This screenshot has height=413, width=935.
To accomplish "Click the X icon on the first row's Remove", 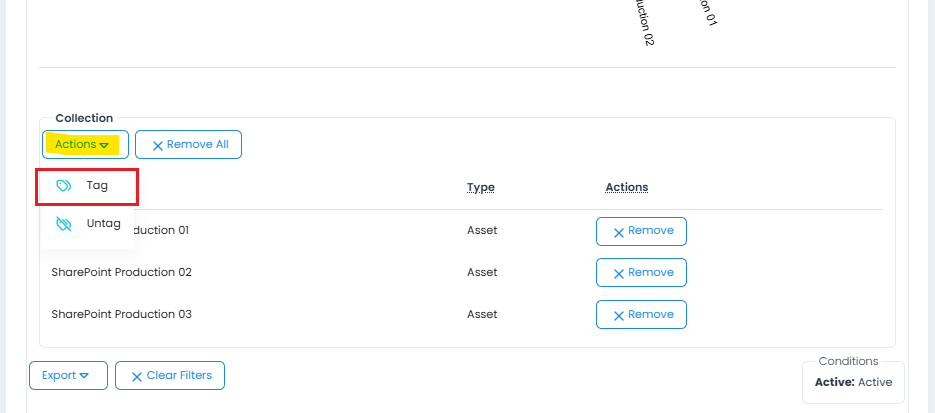I will coord(619,231).
